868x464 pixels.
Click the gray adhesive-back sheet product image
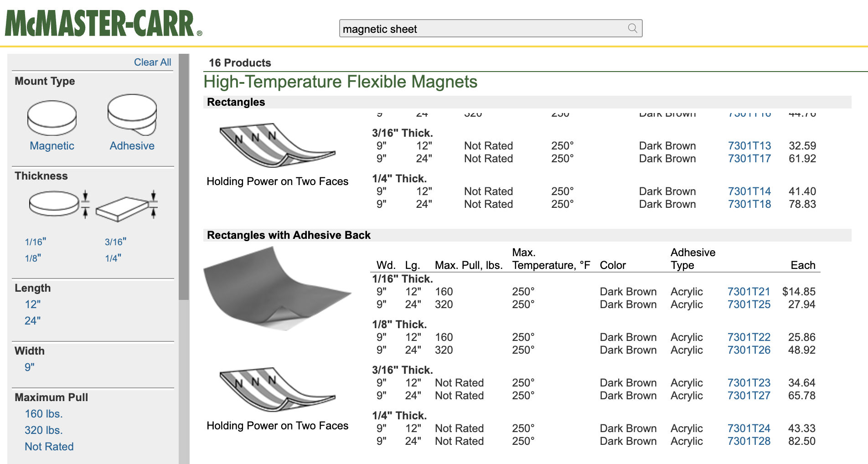pyautogui.click(x=277, y=288)
